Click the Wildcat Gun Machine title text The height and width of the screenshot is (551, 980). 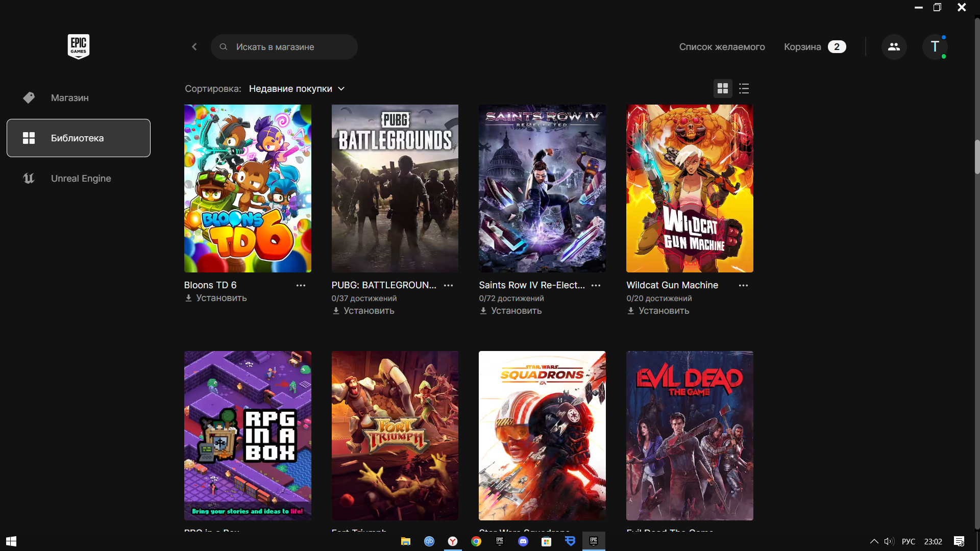coord(672,285)
